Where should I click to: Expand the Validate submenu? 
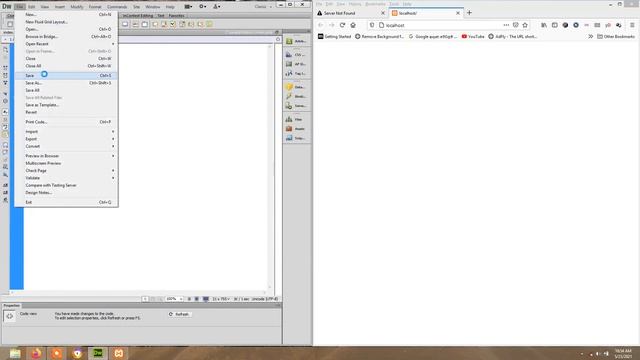coord(67,178)
